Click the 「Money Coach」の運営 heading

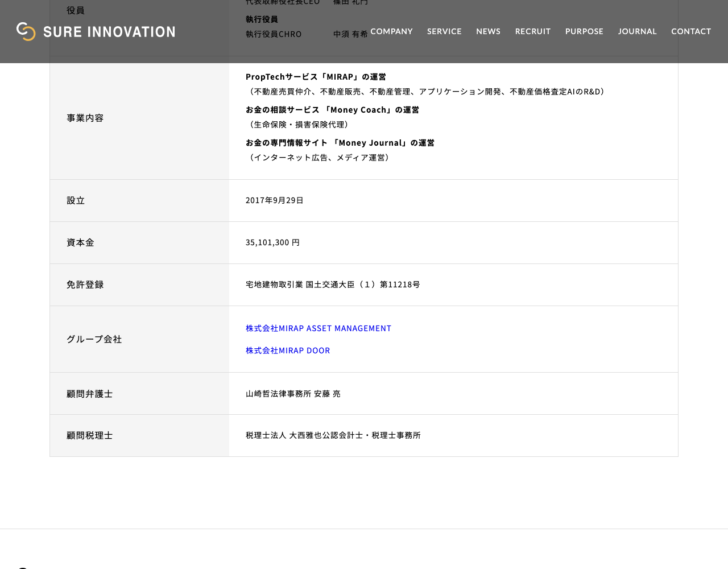[x=371, y=110]
